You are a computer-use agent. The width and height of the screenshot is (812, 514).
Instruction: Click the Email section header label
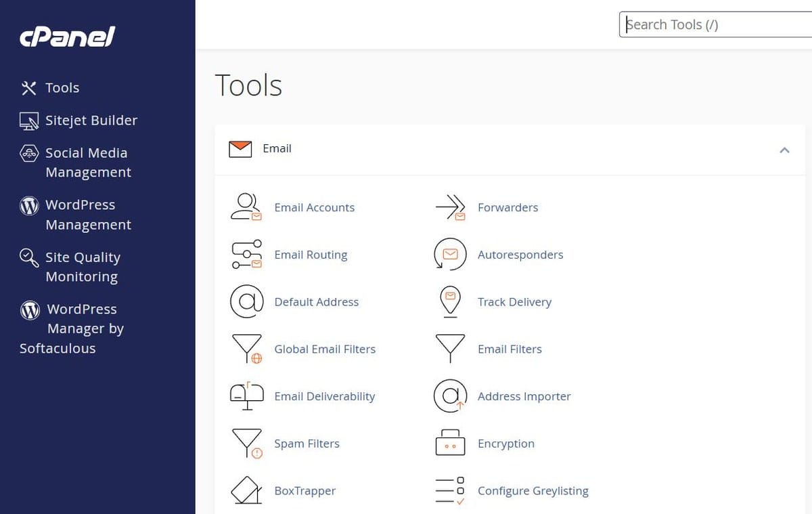277,149
